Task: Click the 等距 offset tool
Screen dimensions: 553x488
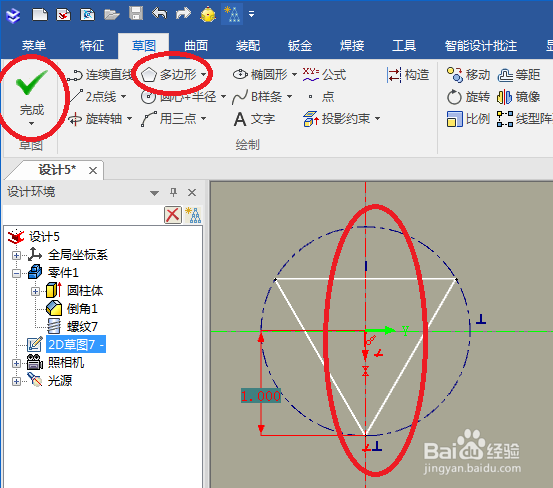Action: [x=519, y=75]
